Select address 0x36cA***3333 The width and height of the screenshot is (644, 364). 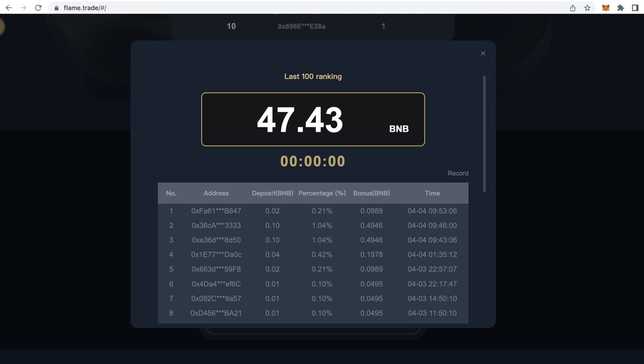click(216, 225)
